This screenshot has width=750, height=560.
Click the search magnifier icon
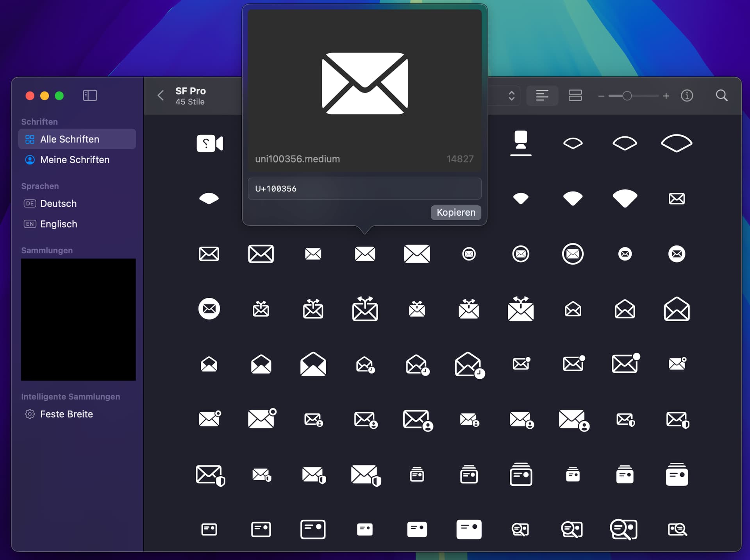tap(721, 95)
